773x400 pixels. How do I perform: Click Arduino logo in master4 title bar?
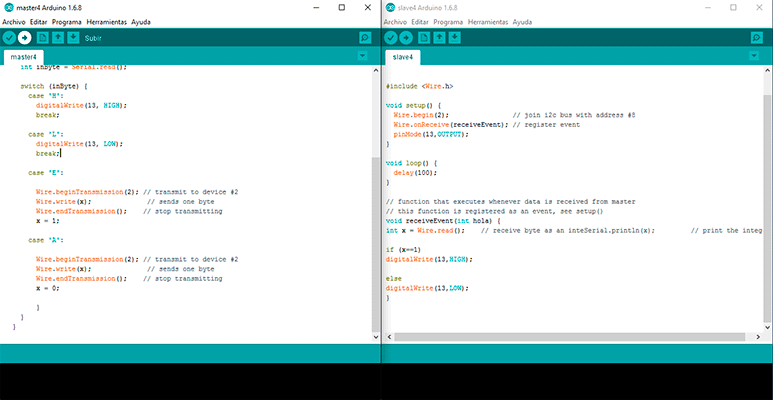(8, 7)
